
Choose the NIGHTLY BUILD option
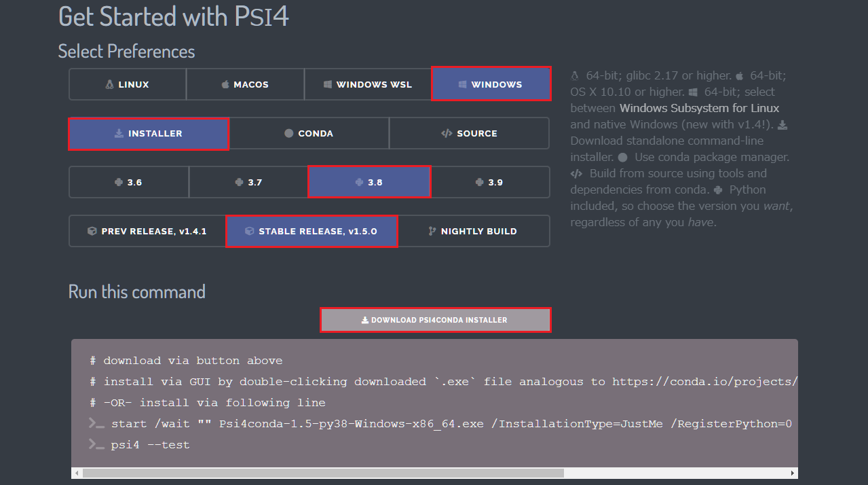click(473, 231)
